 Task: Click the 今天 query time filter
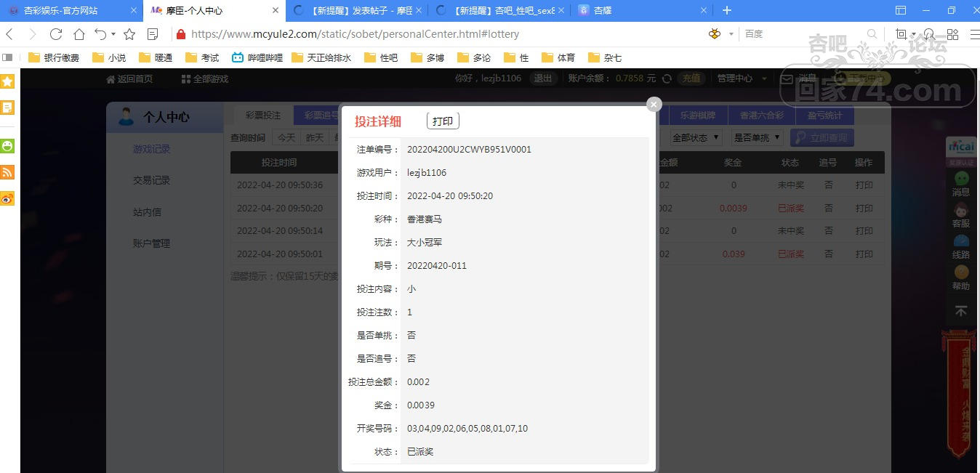point(286,137)
